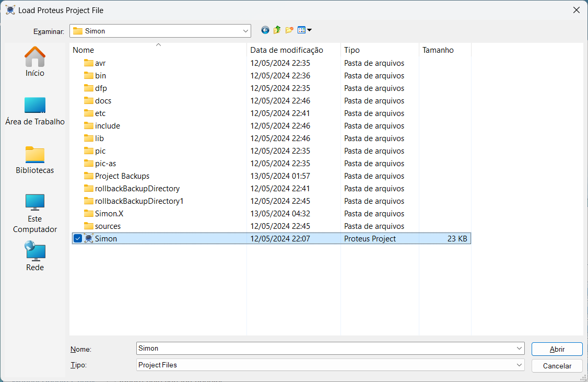Close the Load Proteus Project File dialog

(577, 10)
